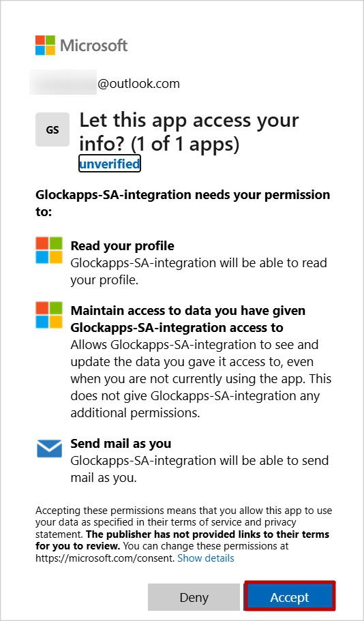Click the 'Let this app access your info?' heading
This screenshot has height=621, width=364.
coord(189,132)
